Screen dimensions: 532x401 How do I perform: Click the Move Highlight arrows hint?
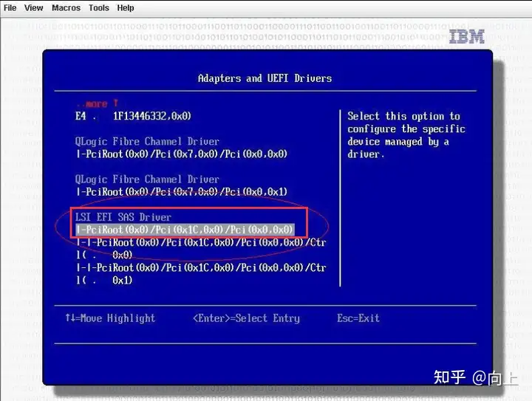coord(110,318)
